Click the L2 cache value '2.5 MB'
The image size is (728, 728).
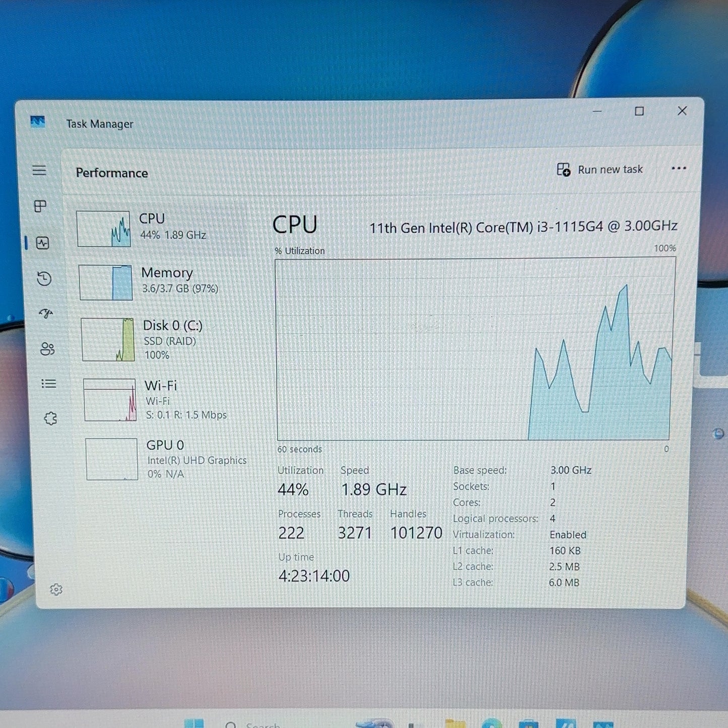(x=564, y=567)
